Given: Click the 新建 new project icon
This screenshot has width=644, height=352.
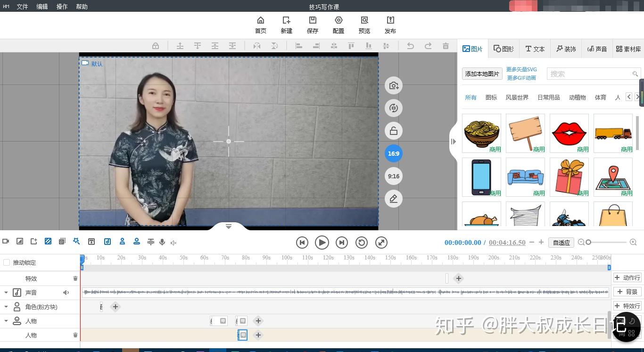Looking at the screenshot, I should 286,20.
